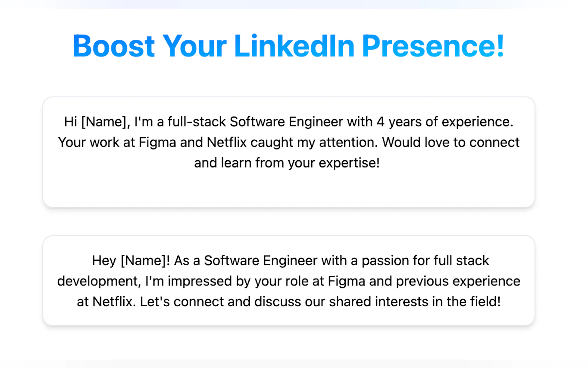Select the first message card starting "Hi [Name]"
Screen dimensions: 588x368
pos(288,152)
